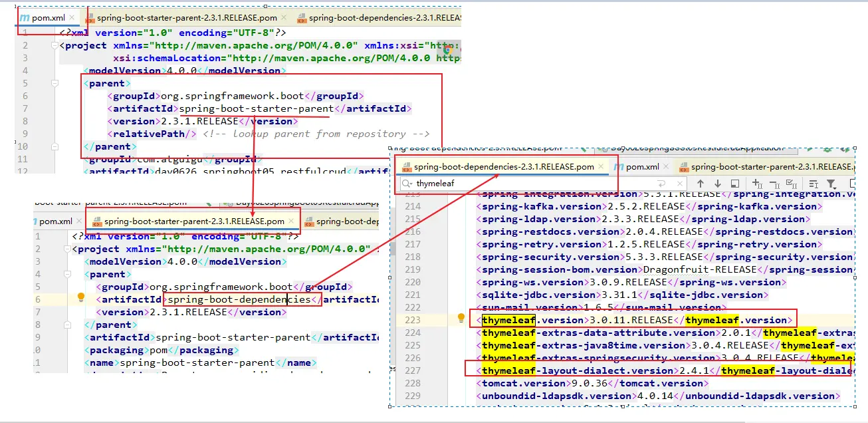Viewport: 868px width, 423px height.
Task: Click the relativePath lookup parent comment line
Action: [269, 134]
